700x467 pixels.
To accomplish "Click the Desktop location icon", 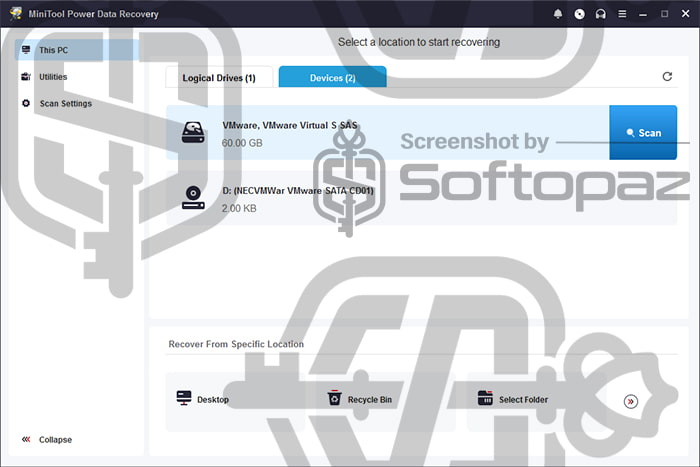I will (184, 398).
